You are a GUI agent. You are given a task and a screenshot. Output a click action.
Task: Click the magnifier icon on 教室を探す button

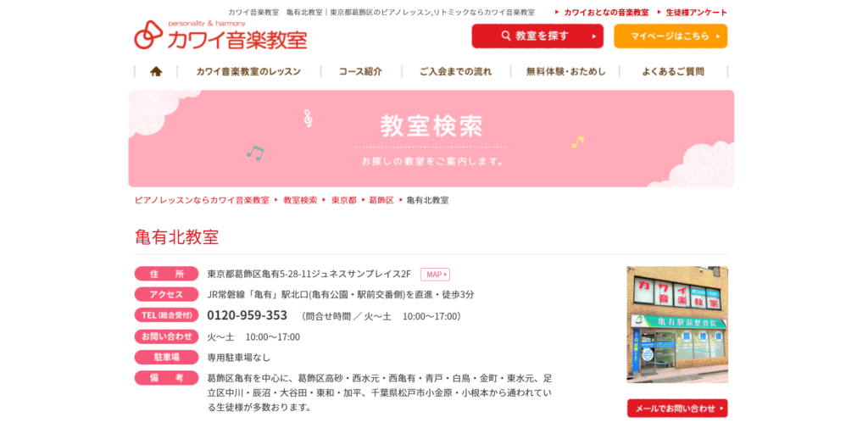click(505, 36)
